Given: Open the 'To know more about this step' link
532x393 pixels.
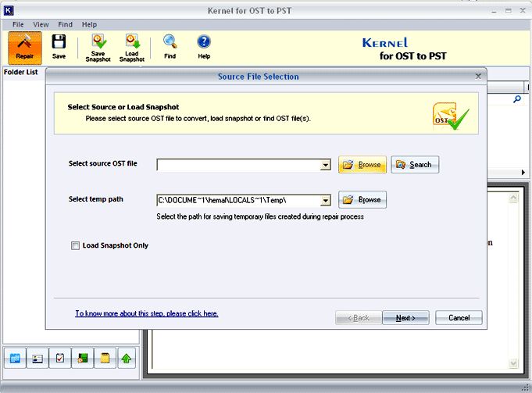Looking at the screenshot, I should tap(147, 313).
